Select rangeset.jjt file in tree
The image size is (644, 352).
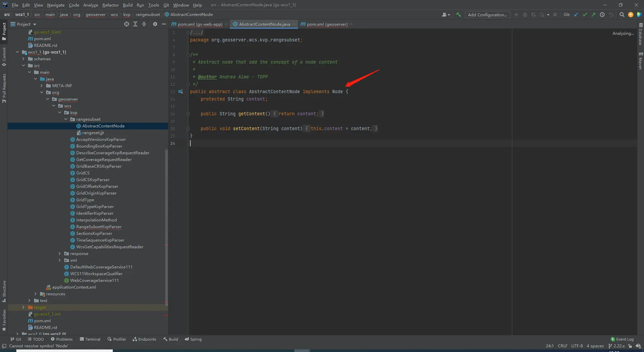coord(93,133)
